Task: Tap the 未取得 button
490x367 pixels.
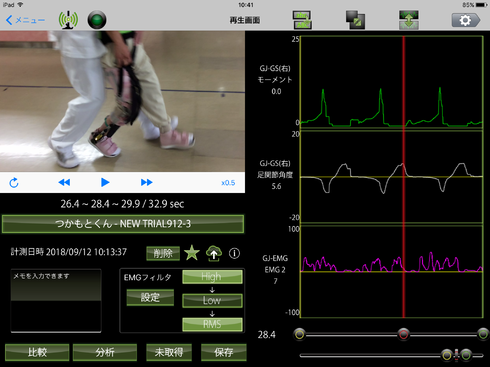Action: click(169, 352)
